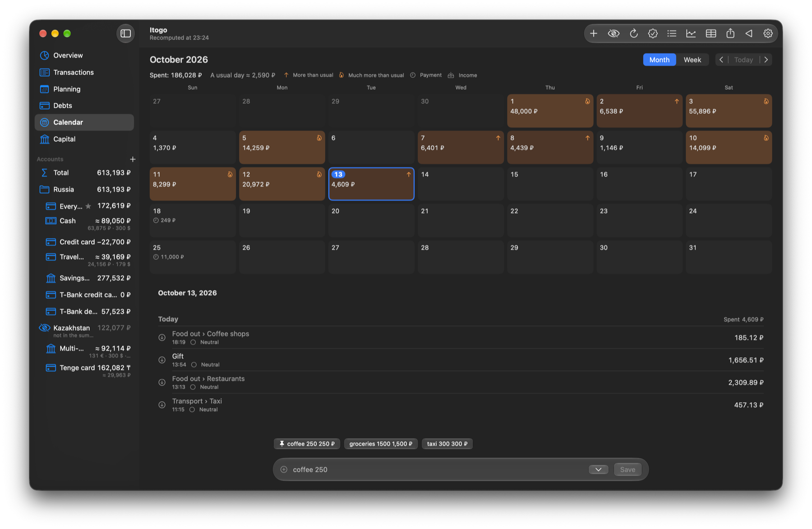Click the groceries 1500 template

tap(381, 444)
